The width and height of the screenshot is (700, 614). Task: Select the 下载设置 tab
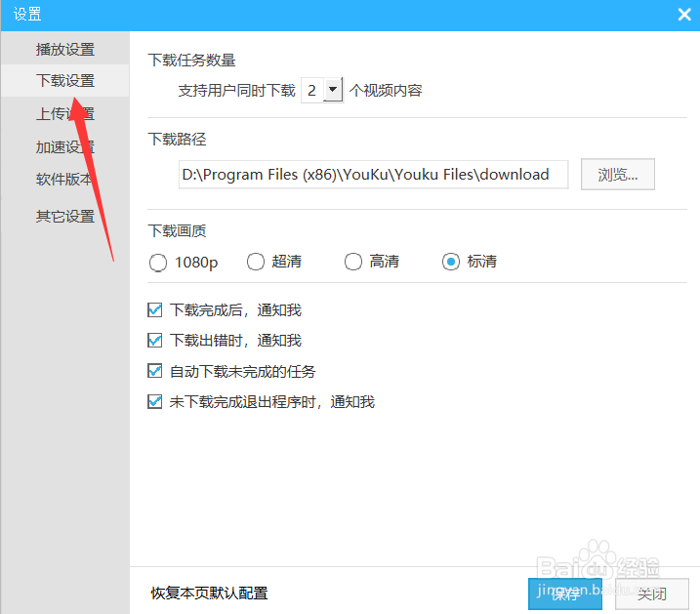(65, 81)
